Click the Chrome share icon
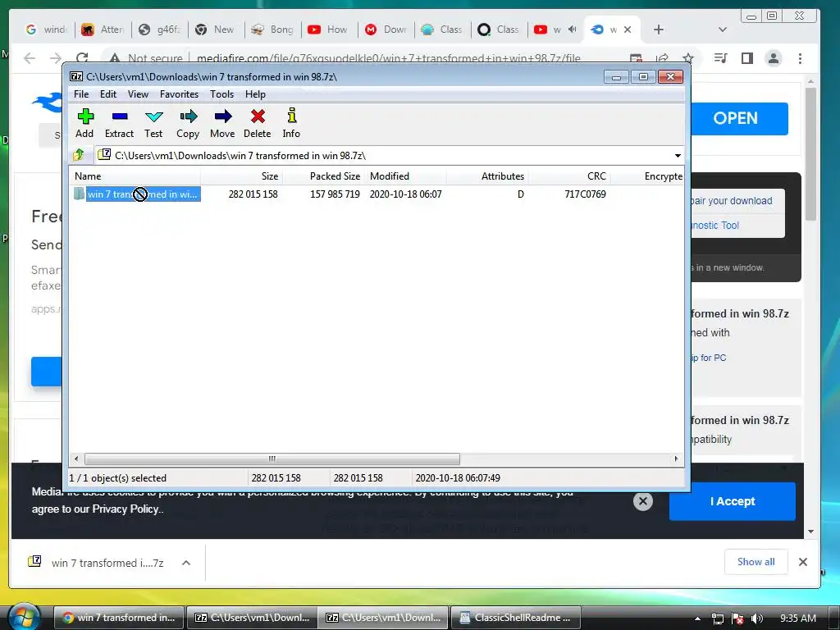840x630 pixels. [x=662, y=58]
